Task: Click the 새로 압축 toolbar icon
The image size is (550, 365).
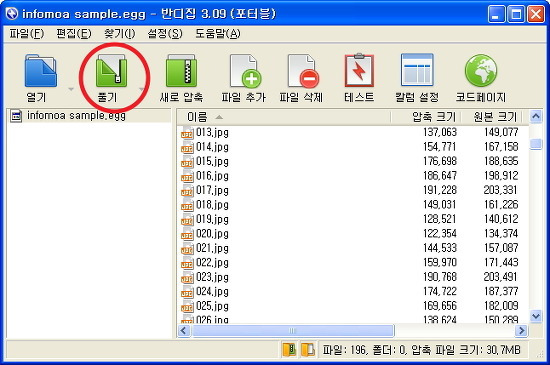Action: (x=181, y=71)
